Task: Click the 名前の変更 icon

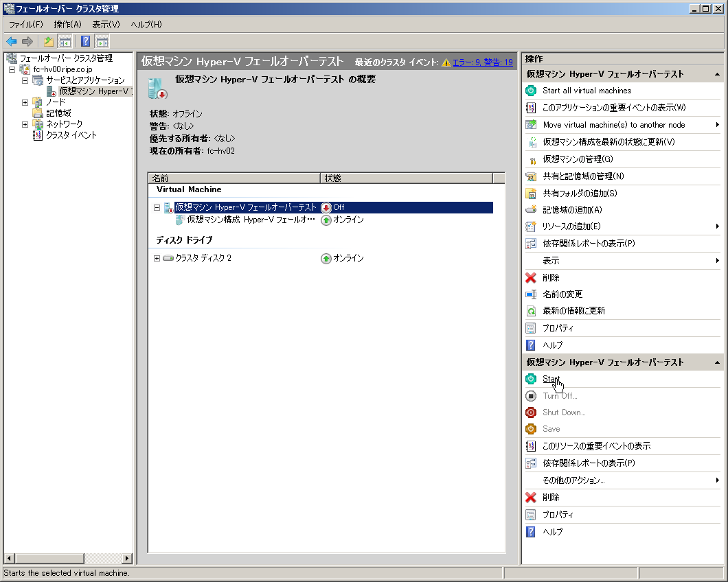Action: (x=531, y=294)
